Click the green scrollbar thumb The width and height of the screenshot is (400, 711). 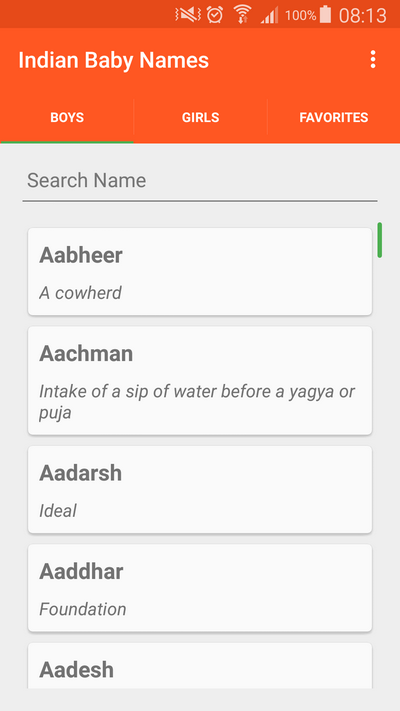pos(380,240)
